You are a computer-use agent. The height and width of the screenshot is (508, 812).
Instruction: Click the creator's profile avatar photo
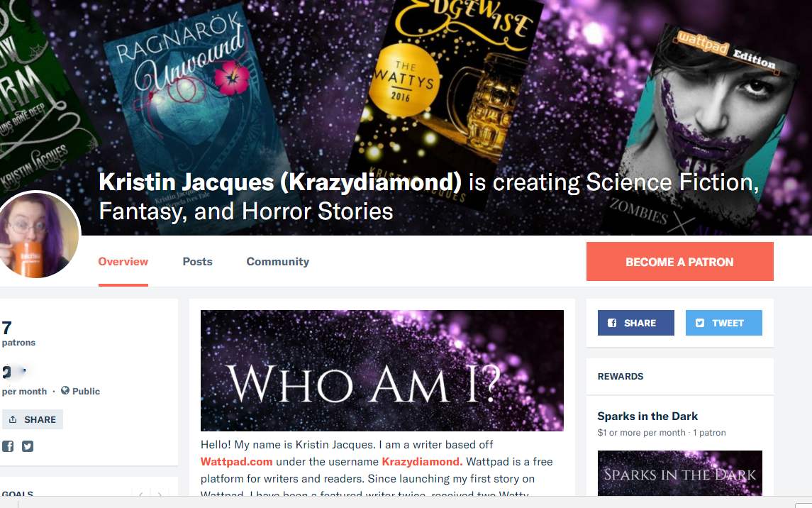point(38,234)
